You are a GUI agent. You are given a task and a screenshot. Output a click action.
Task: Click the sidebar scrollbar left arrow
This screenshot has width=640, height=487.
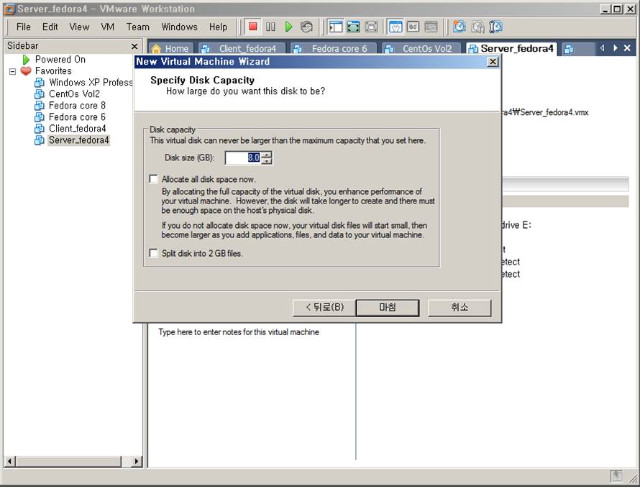click(10, 461)
